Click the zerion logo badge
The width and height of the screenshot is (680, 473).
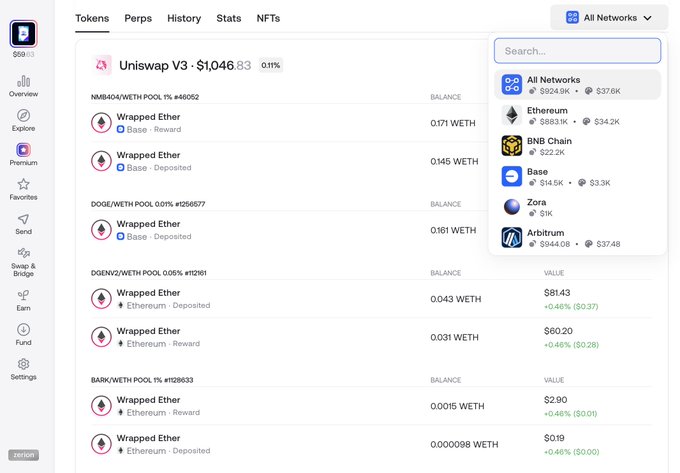point(23,455)
